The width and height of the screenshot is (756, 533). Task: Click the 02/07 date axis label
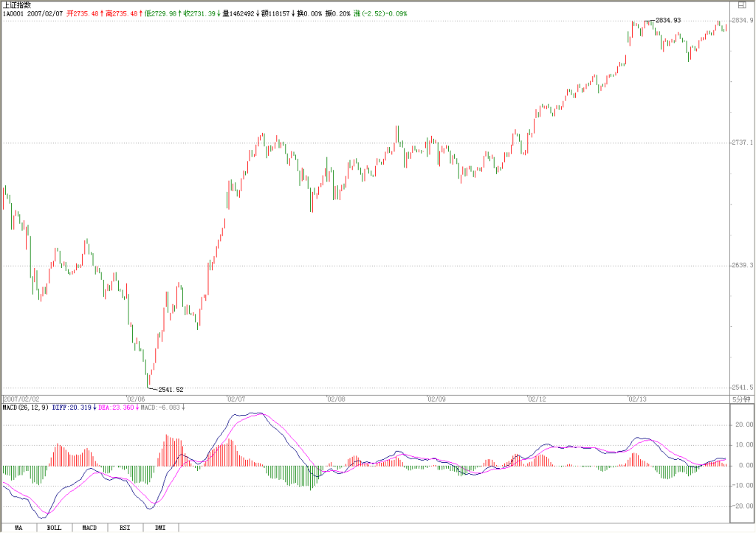point(236,399)
